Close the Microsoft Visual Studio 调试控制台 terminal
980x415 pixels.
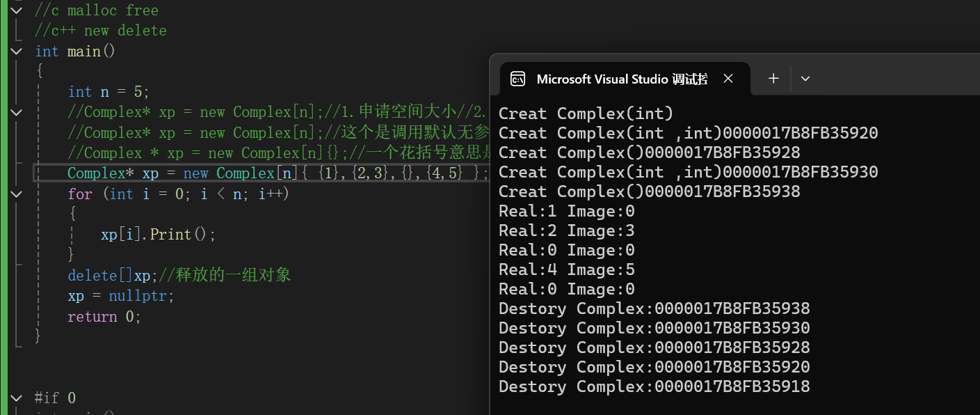[x=728, y=79]
